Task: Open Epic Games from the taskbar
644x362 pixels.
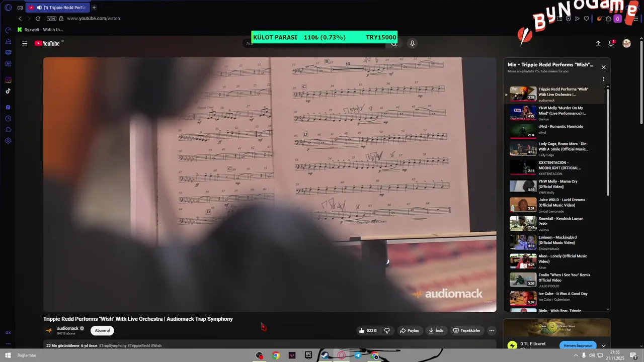Action: (308, 355)
